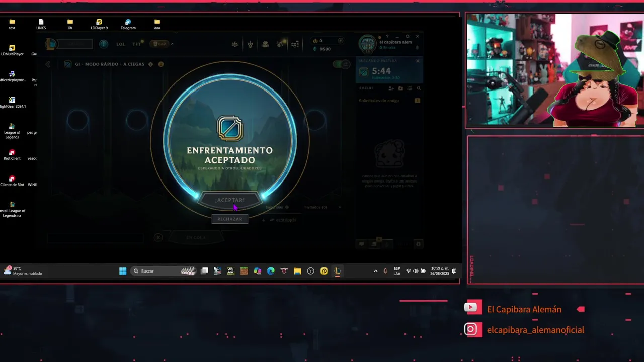The image size is (644, 362).
Task: Open the icon at bottom-right of Social
Action: [x=418, y=244]
